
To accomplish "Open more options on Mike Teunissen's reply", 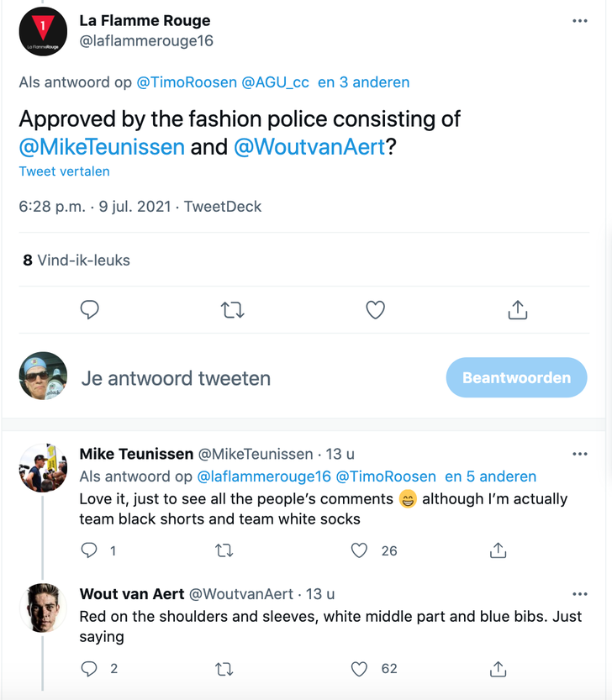I will (579, 454).
